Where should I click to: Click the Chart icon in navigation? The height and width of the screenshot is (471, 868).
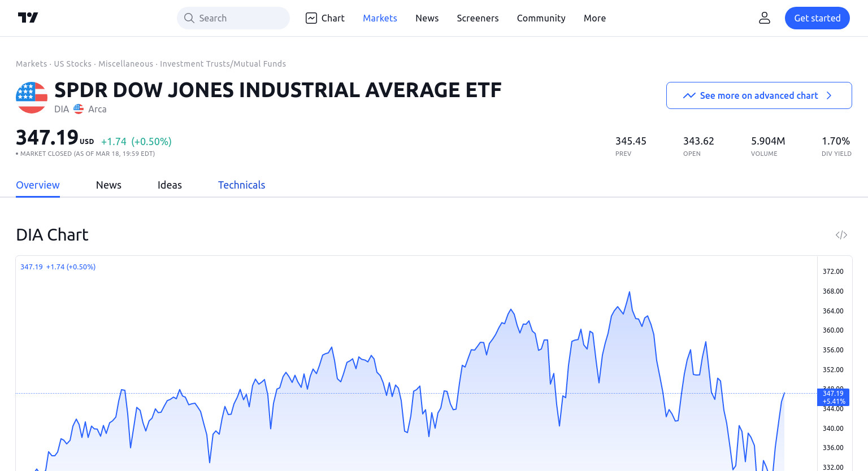coord(311,18)
